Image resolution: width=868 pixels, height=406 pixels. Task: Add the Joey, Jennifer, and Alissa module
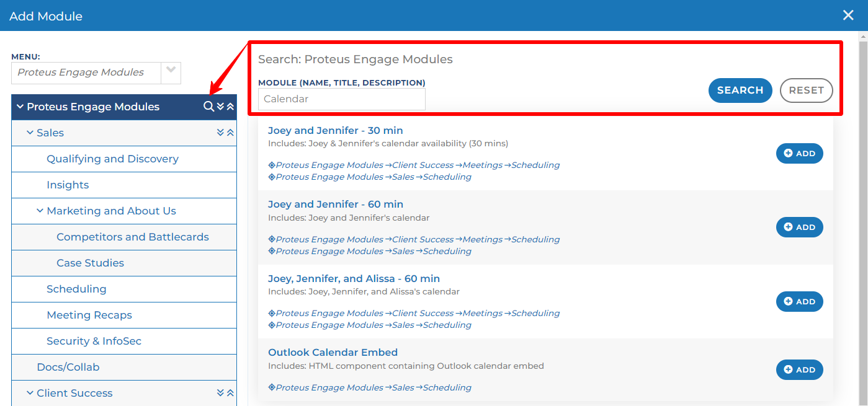(x=800, y=301)
